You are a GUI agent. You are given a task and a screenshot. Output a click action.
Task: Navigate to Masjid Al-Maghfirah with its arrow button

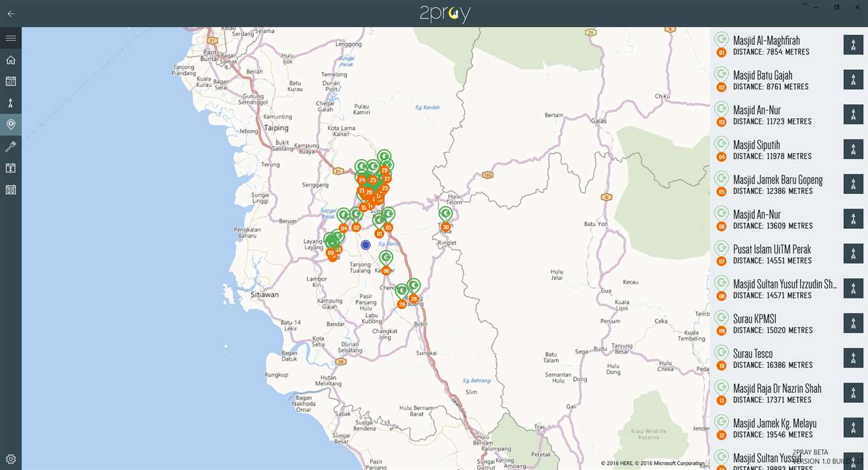(853, 45)
